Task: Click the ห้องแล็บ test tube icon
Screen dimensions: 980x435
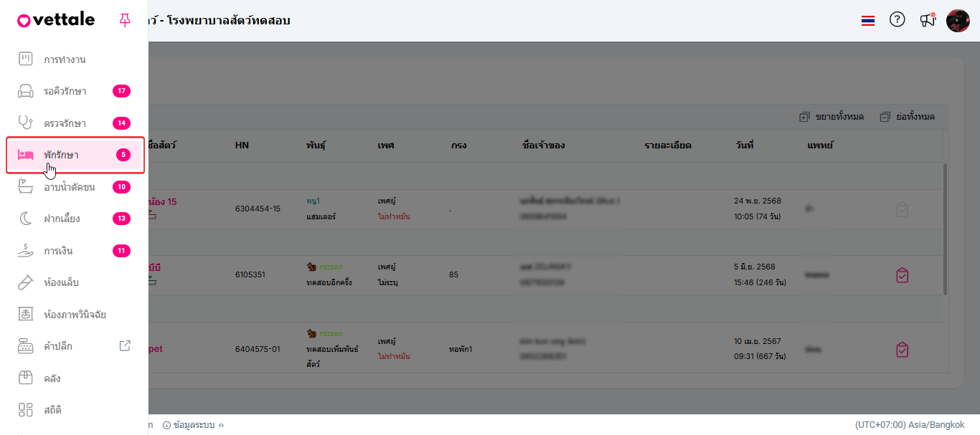Action: point(26,282)
